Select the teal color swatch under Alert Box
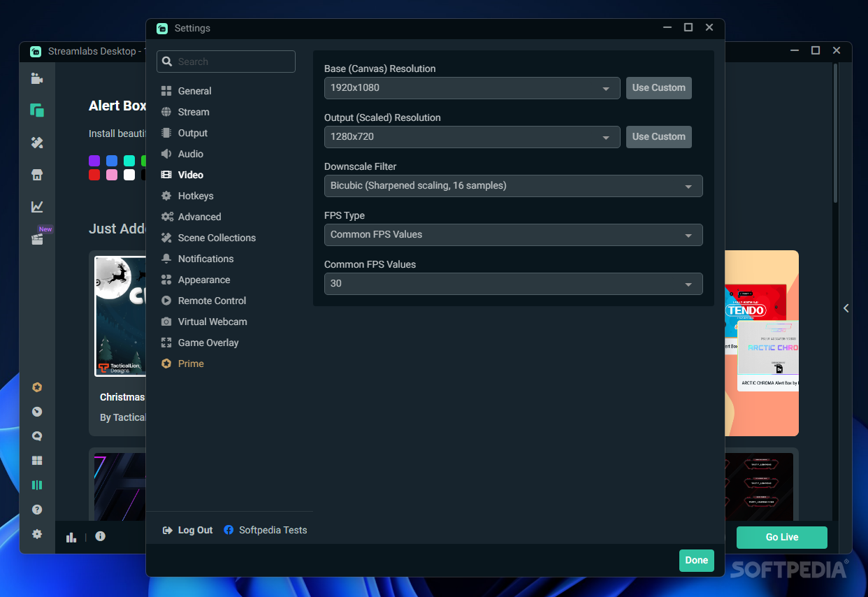Viewport: 868px width, 597px height. [129, 161]
